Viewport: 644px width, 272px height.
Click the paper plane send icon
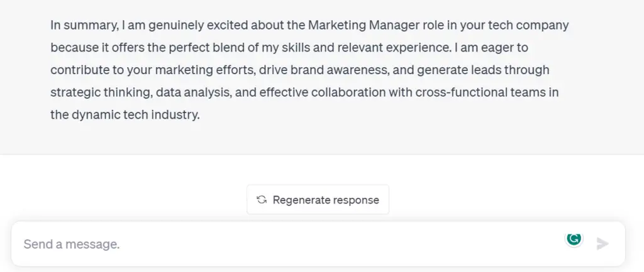(x=602, y=244)
